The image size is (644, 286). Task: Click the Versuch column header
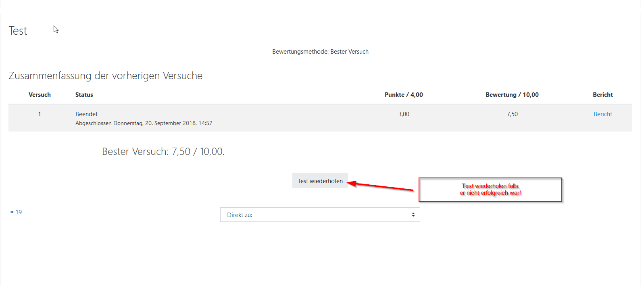click(40, 95)
